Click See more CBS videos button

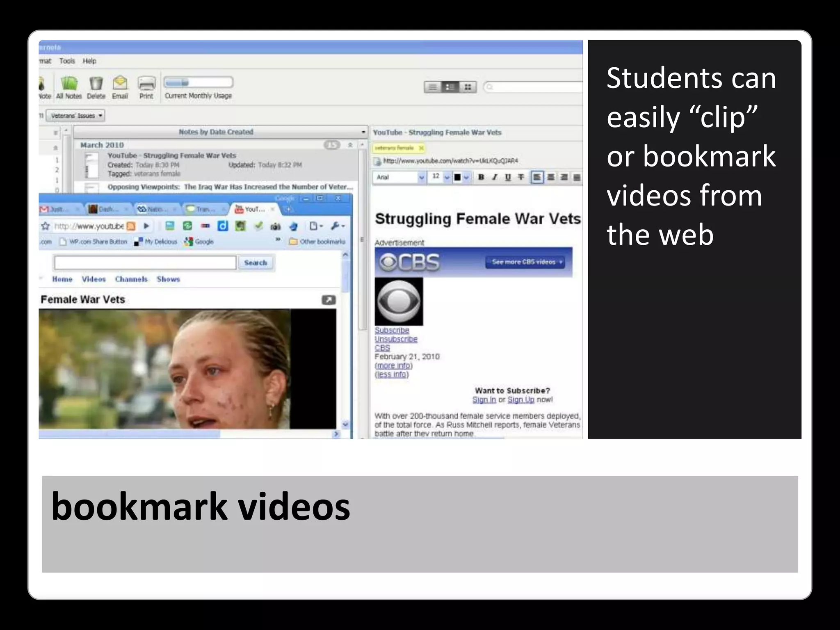coord(525,262)
